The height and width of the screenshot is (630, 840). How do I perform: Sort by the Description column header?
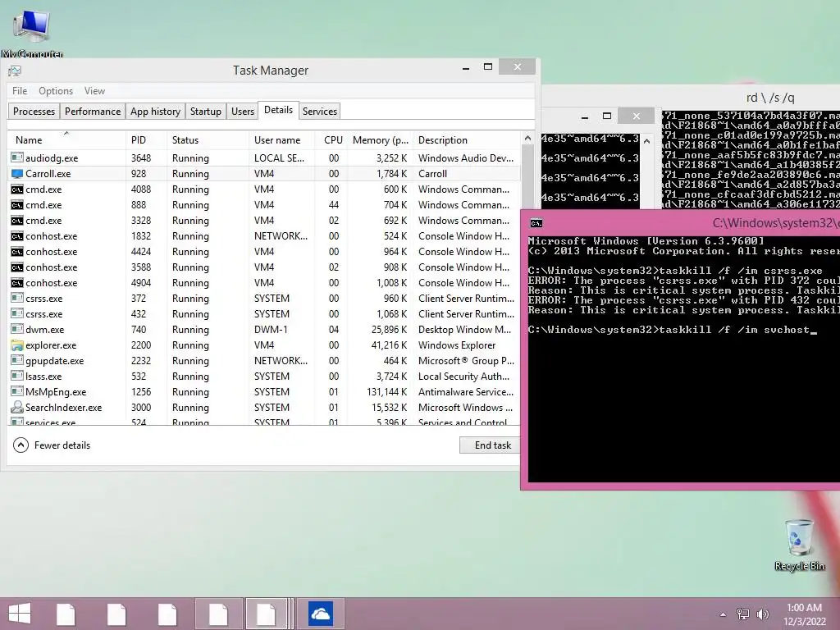coord(466,139)
